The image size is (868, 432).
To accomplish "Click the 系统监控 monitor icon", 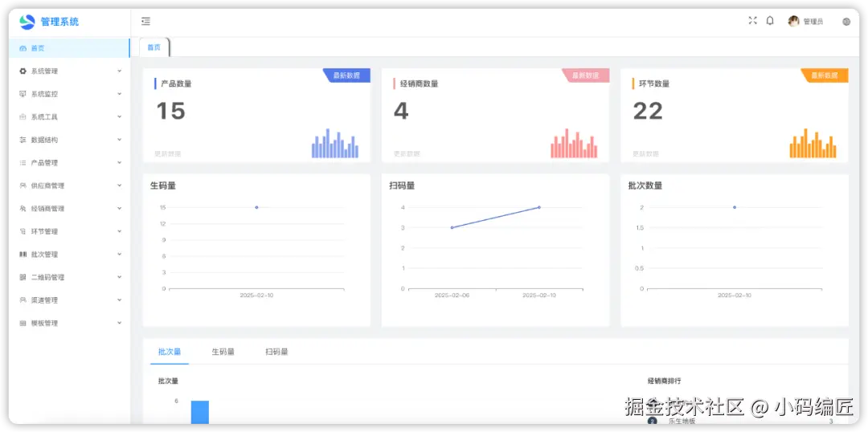I will tap(23, 94).
